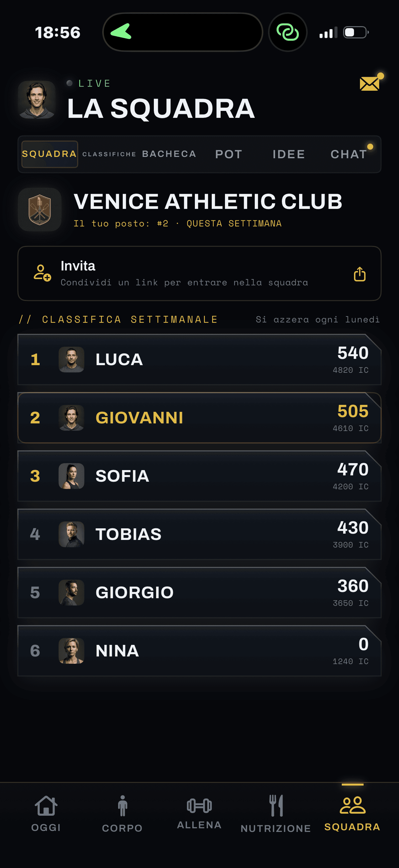Tap the Invita share link button

(199, 273)
